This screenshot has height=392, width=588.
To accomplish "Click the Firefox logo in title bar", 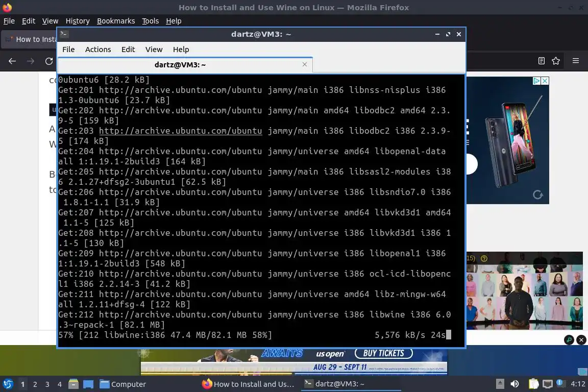I will [7, 7].
